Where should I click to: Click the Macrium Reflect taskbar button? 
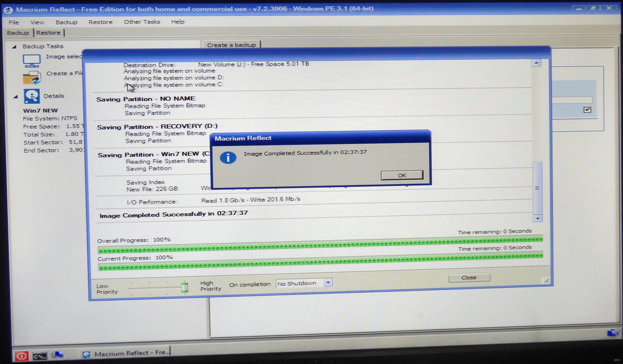pyautogui.click(x=125, y=353)
